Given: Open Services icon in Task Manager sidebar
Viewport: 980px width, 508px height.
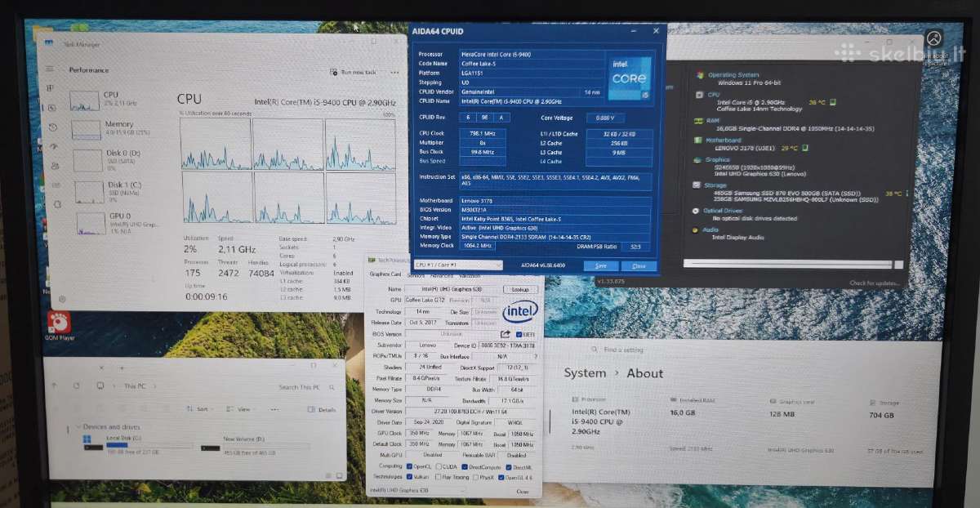Looking at the screenshot, I should (56, 206).
